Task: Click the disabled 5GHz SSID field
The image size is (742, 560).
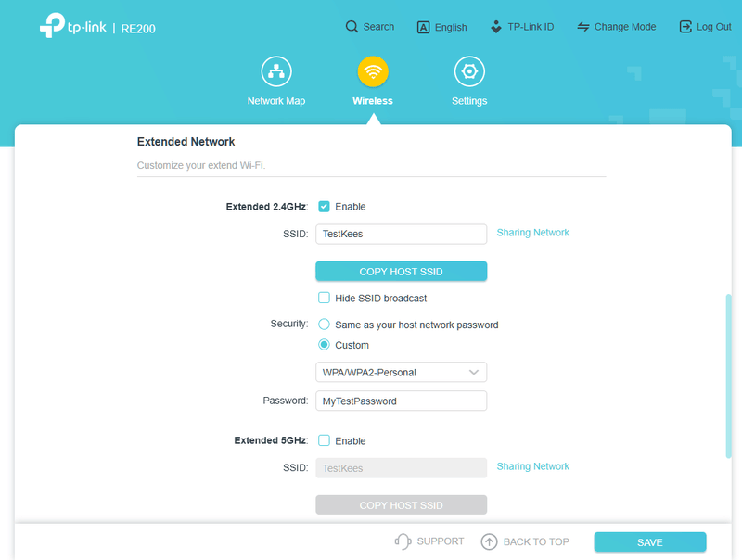Action: (x=402, y=468)
